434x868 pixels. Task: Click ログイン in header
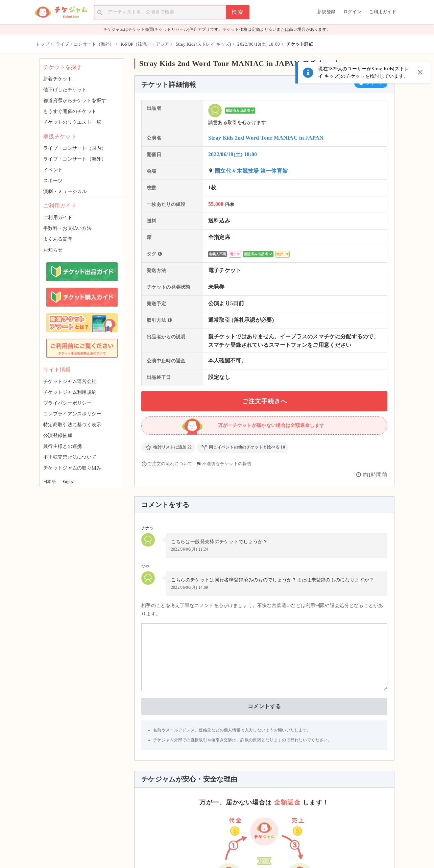pos(352,12)
